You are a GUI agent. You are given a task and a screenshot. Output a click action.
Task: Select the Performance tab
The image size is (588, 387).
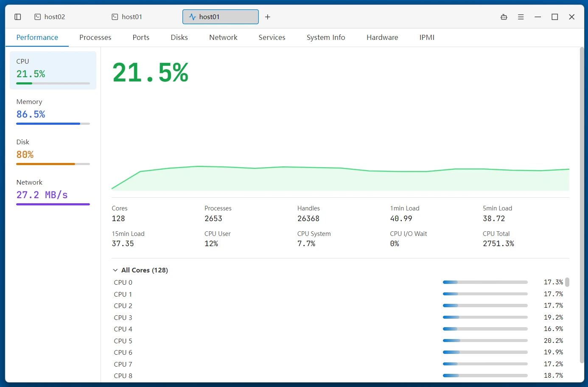pyautogui.click(x=37, y=37)
